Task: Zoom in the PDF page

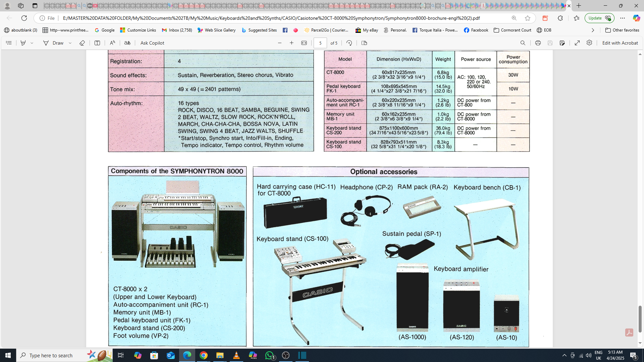Action: point(292,43)
